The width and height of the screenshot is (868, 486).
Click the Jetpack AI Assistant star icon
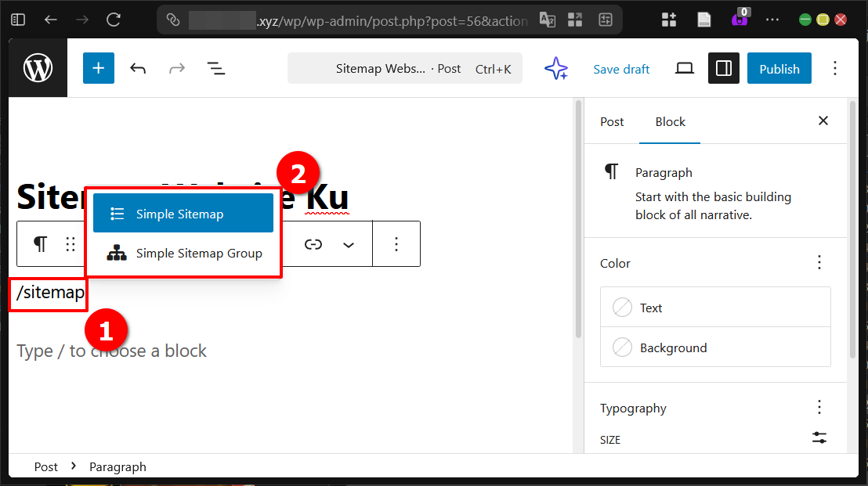556,68
